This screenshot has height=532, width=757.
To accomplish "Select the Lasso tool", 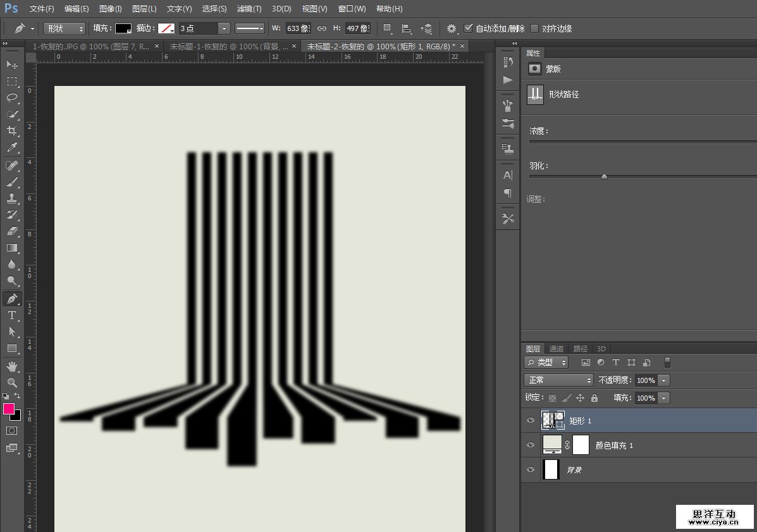I will coord(12,97).
